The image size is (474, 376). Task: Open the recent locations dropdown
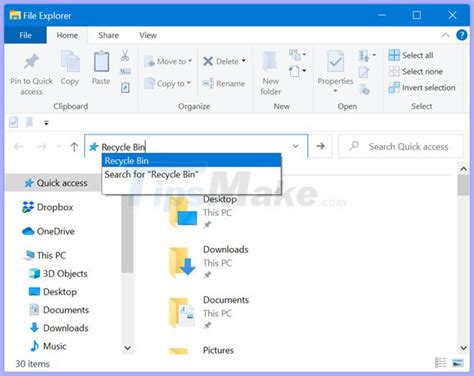[x=59, y=147]
